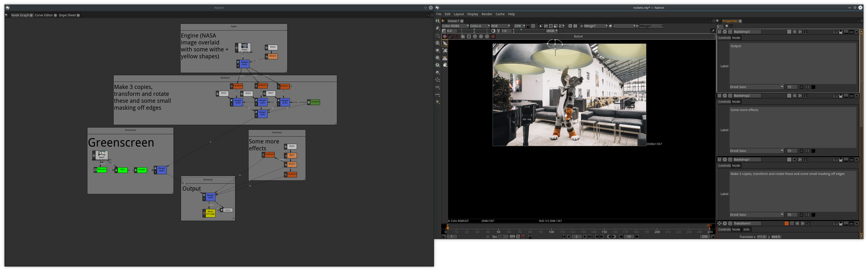868x271 pixels.
Task: Toggle italic for Backdrop2 label font
Action: point(807,151)
